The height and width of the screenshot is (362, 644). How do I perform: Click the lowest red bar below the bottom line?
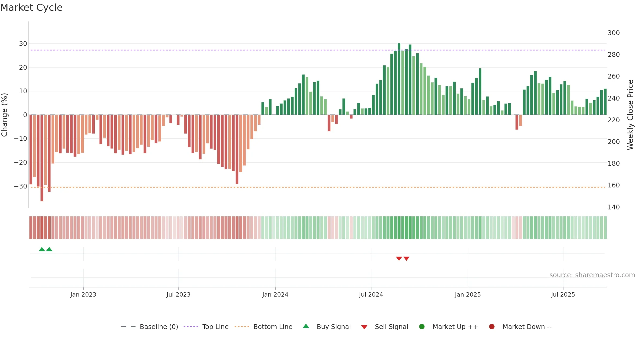42,158
